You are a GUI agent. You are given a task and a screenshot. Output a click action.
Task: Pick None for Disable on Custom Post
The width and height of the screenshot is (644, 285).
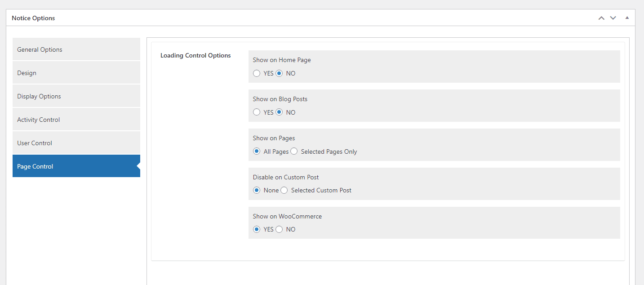(257, 190)
